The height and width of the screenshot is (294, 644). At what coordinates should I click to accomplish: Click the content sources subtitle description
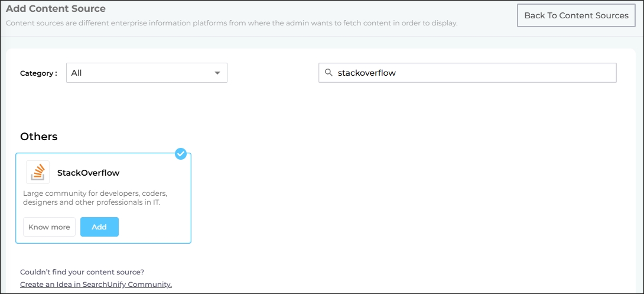click(232, 23)
